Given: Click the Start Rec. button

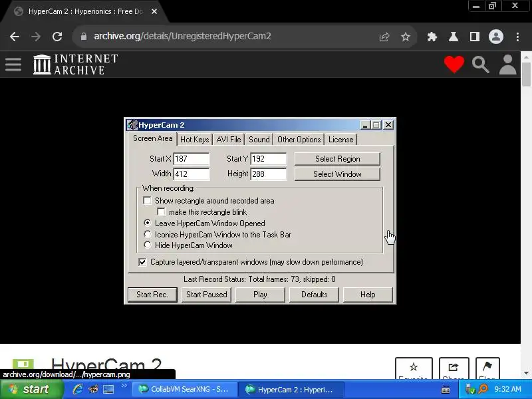Looking at the screenshot, I should click(x=152, y=295).
